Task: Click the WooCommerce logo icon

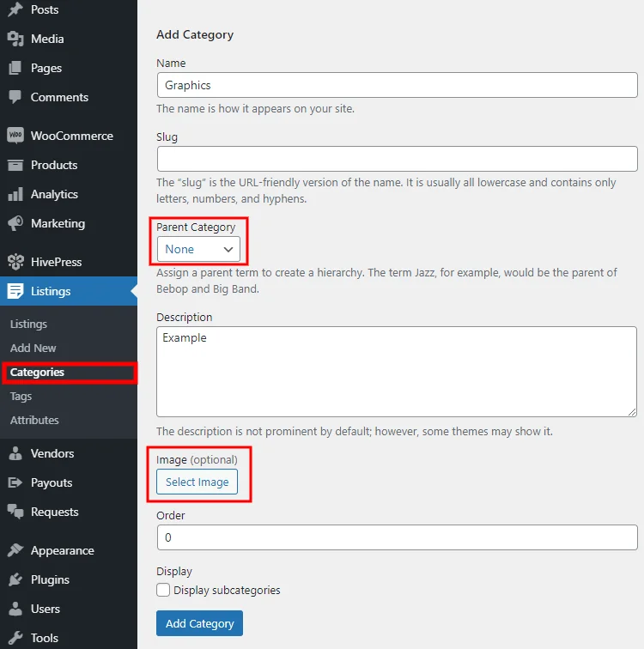Action: pos(15,136)
